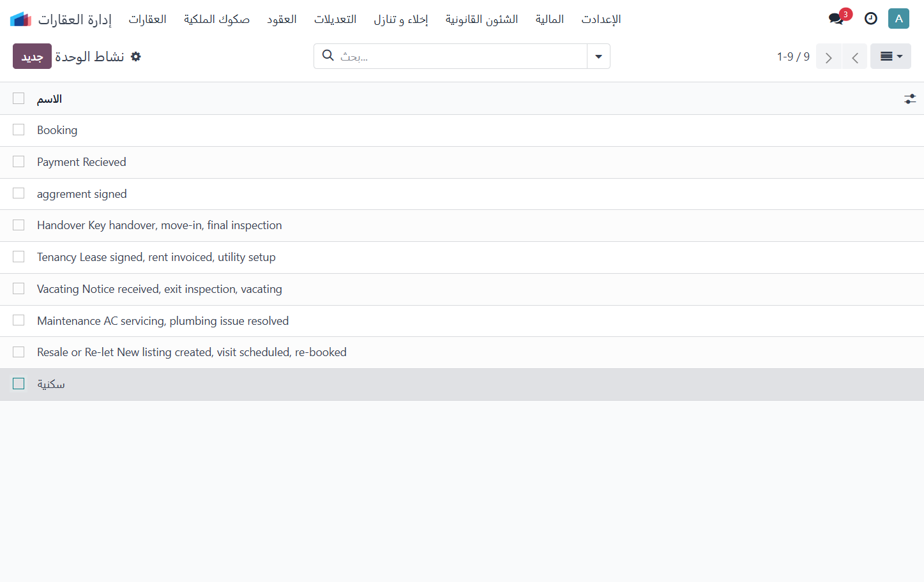Image resolution: width=924 pixels, height=582 pixels.
Task: Open the المالية menu
Action: tap(550, 19)
